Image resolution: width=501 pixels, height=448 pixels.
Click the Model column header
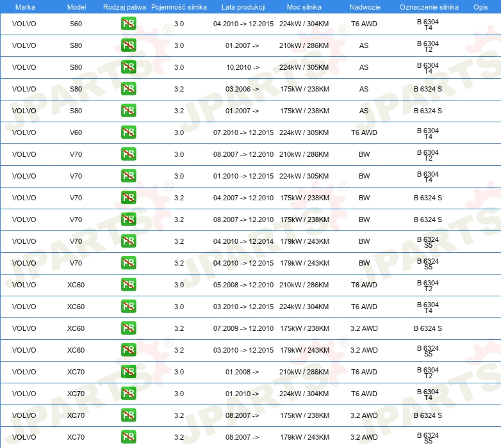point(76,7)
